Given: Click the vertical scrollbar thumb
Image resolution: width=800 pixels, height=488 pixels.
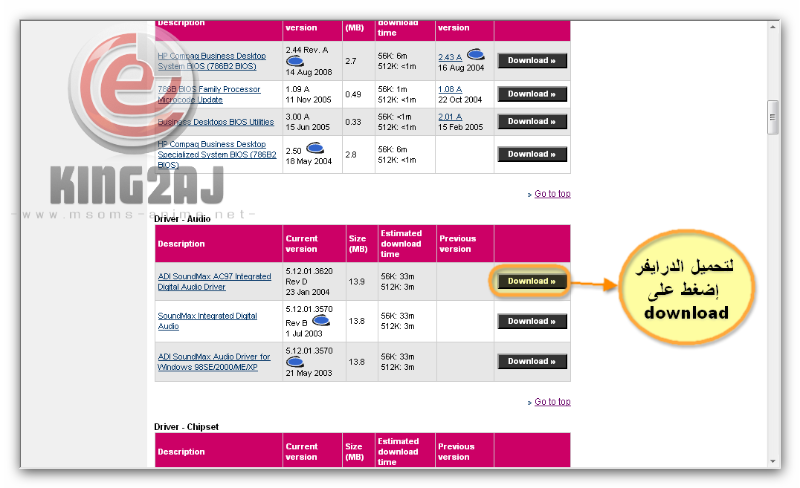Looking at the screenshot, I should pyautogui.click(x=772, y=116).
